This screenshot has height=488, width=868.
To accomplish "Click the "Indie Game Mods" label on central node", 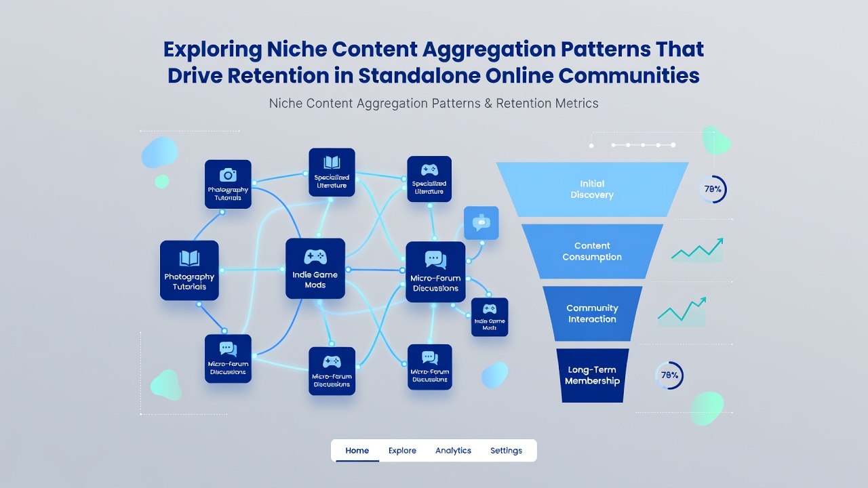I will (x=315, y=280).
